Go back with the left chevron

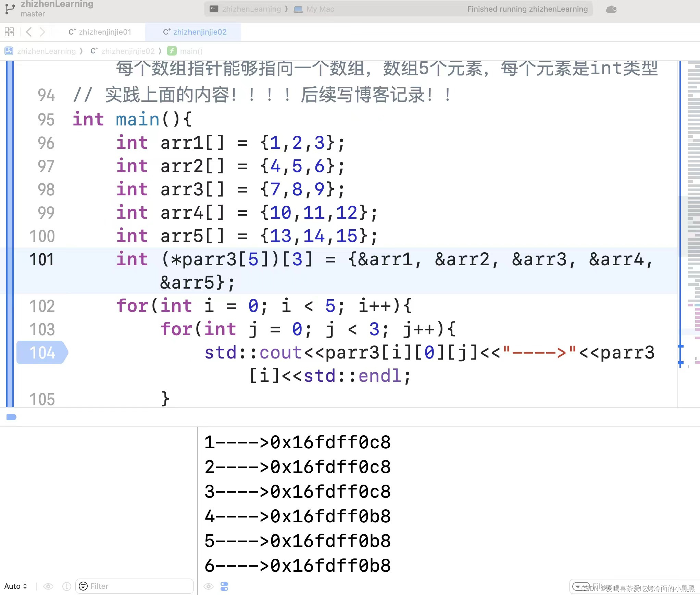(x=29, y=32)
